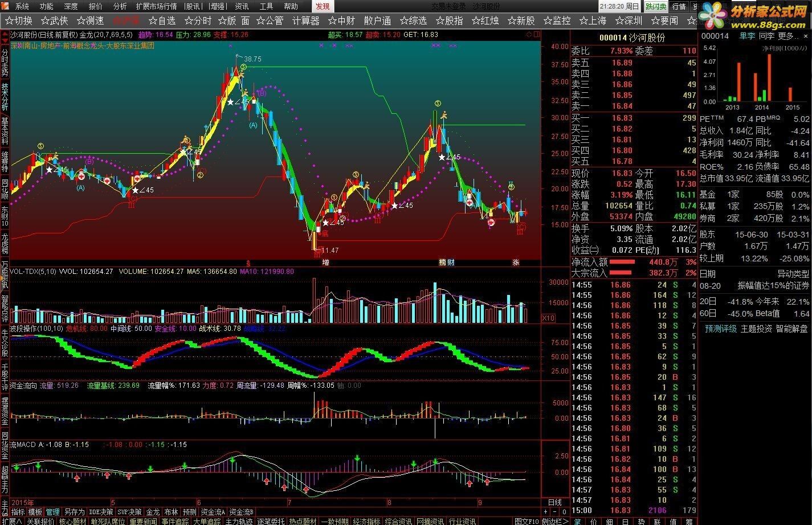
Task: Click the 主题投资 link
Action: click(757, 329)
